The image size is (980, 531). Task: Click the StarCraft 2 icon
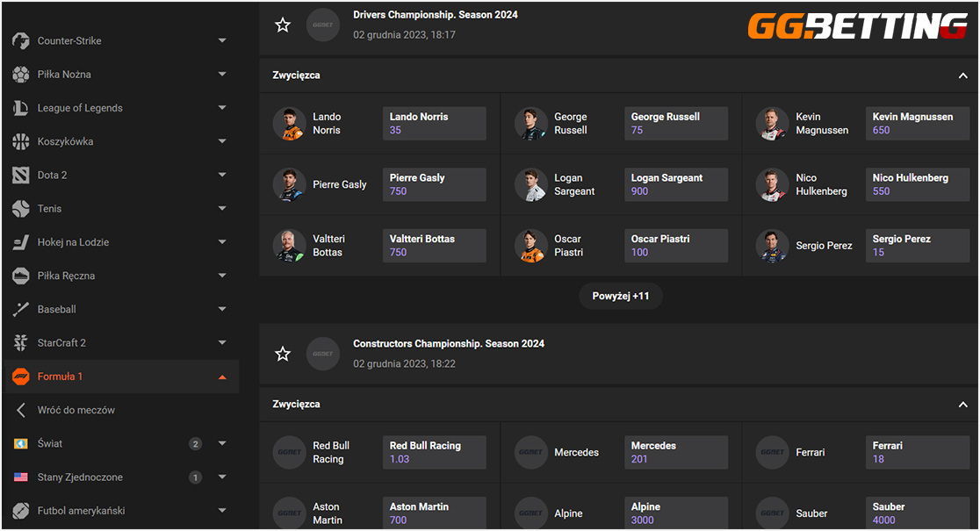[x=20, y=343]
